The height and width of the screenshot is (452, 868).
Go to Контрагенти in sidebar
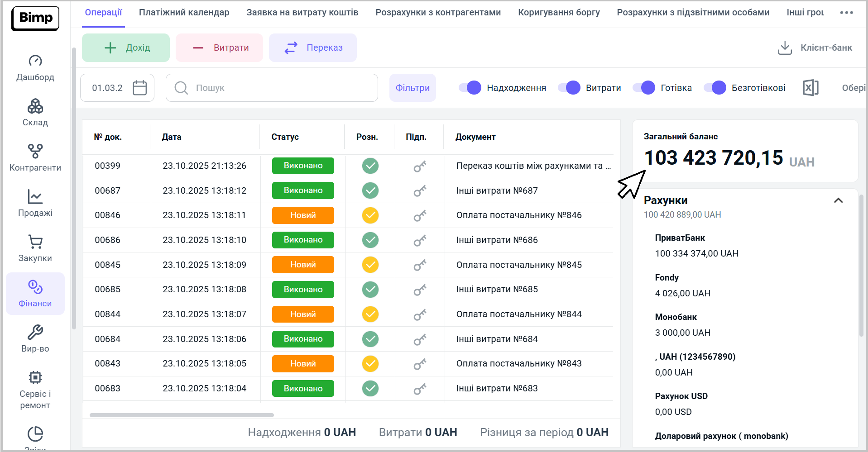pyautogui.click(x=35, y=157)
